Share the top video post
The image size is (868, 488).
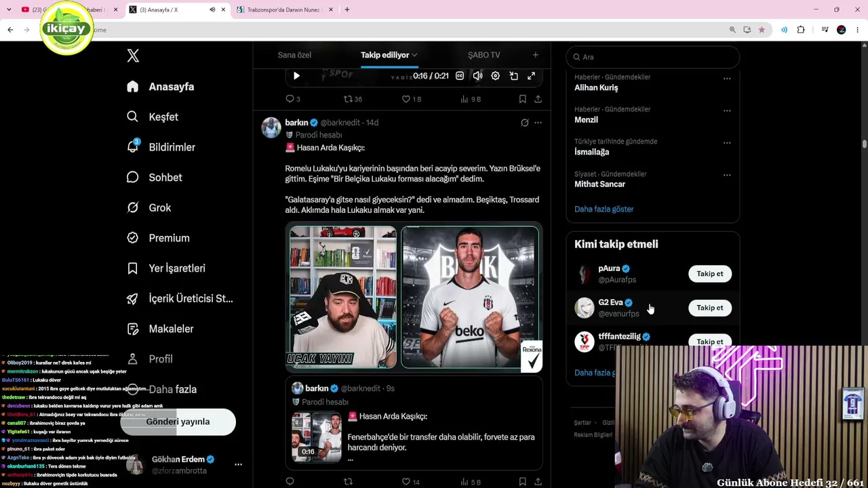tap(538, 99)
